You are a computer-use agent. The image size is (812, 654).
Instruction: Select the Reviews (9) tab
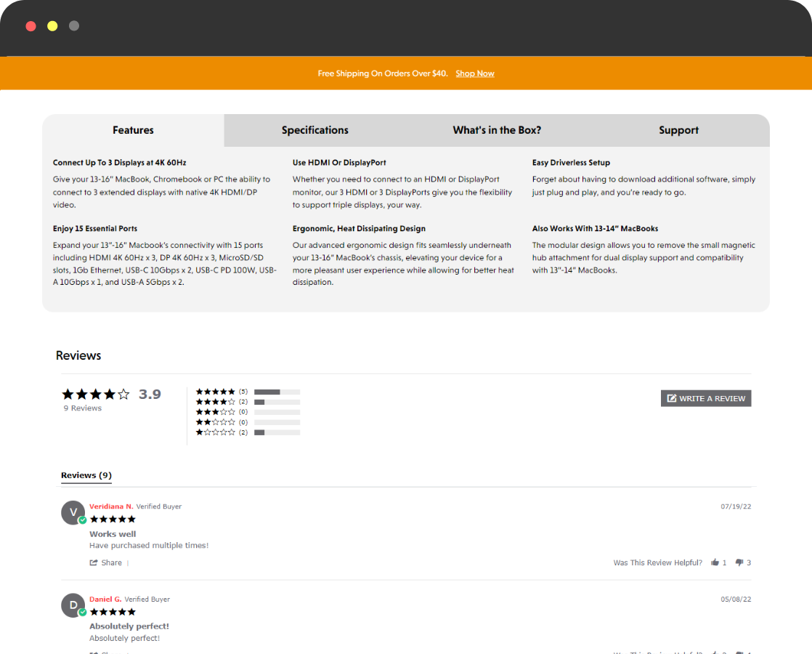(86, 475)
